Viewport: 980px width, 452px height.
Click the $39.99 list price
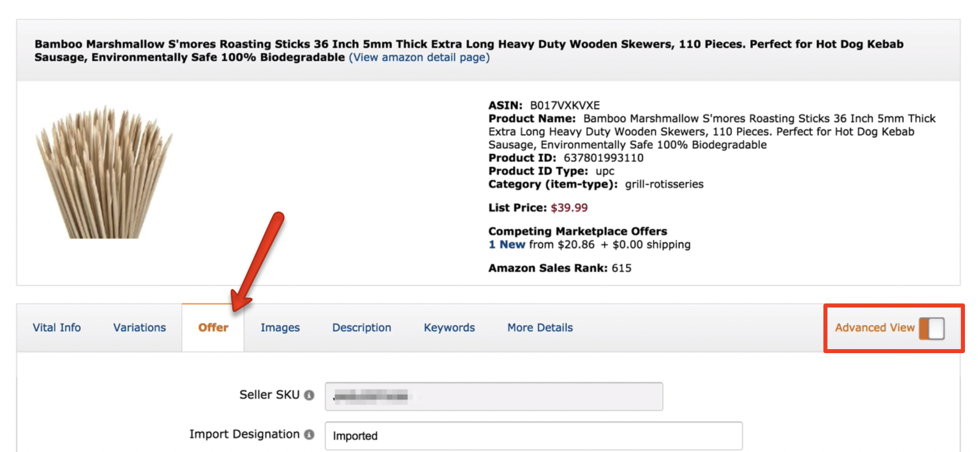click(569, 208)
